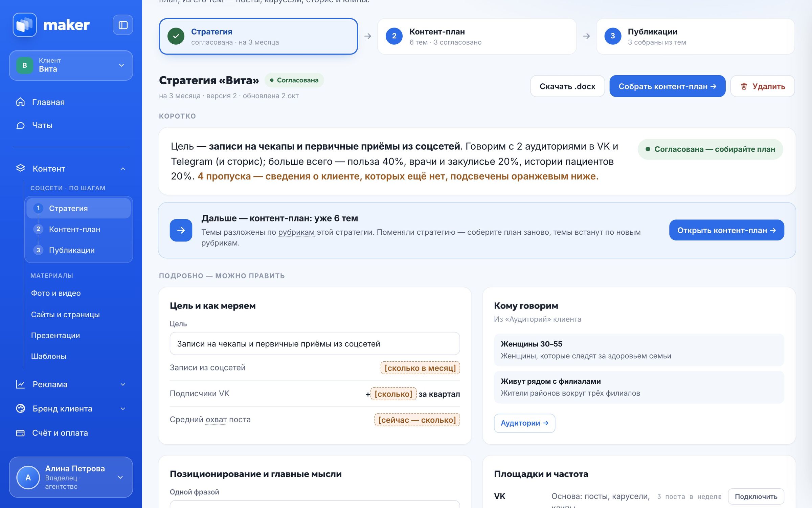Click the step 2 circle in Контент-план card
This screenshot has height=508, width=812.
(394, 36)
